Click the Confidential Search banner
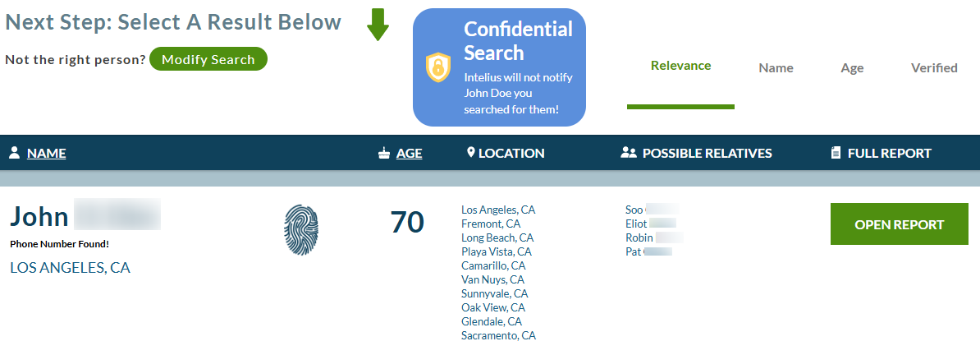 coord(499,67)
